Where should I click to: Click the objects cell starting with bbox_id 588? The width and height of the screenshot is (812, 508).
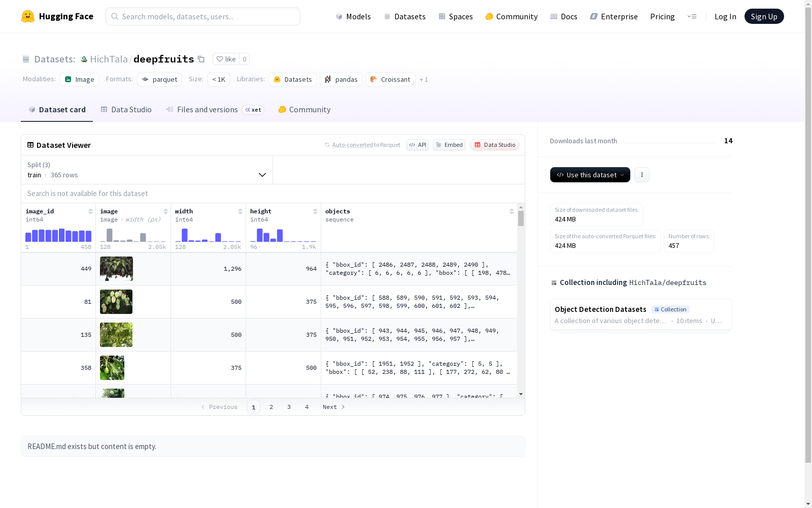pyautogui.click(x=419, y=302)
